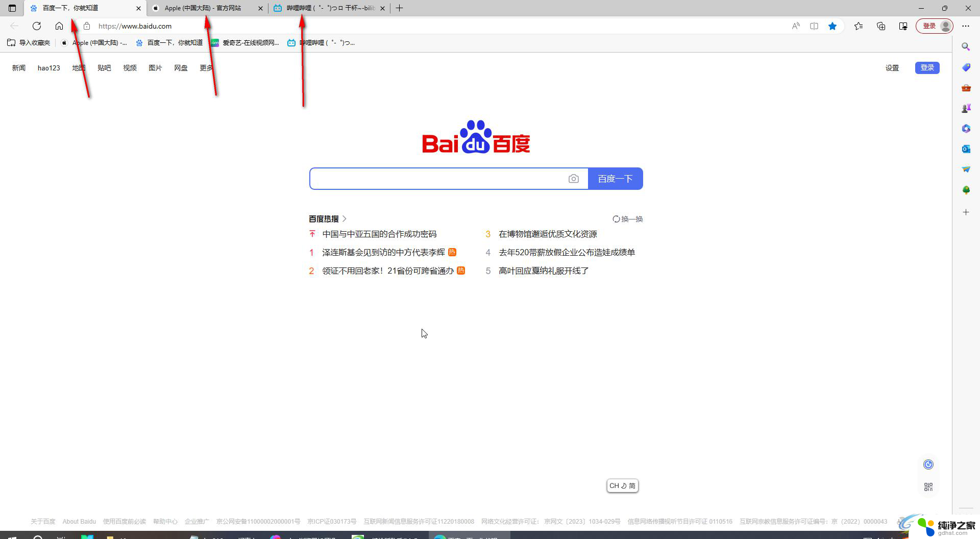980x539 pixels.
Task: Click the browser profile 登录 button
Action: click(x=935, y=26)
